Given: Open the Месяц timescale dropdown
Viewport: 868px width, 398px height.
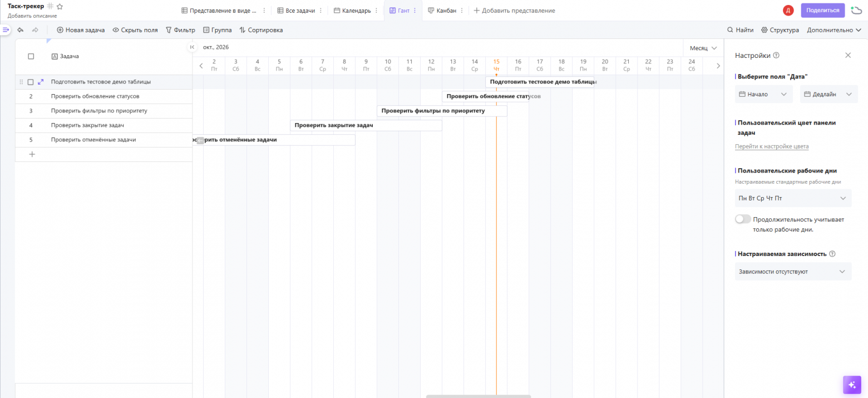Looking at the screenshot, I should point(703,48).
